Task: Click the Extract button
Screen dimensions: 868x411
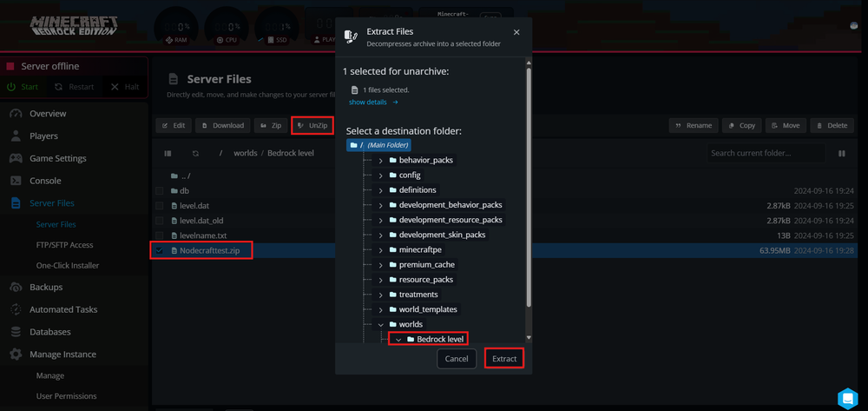Action: (503, 358)
